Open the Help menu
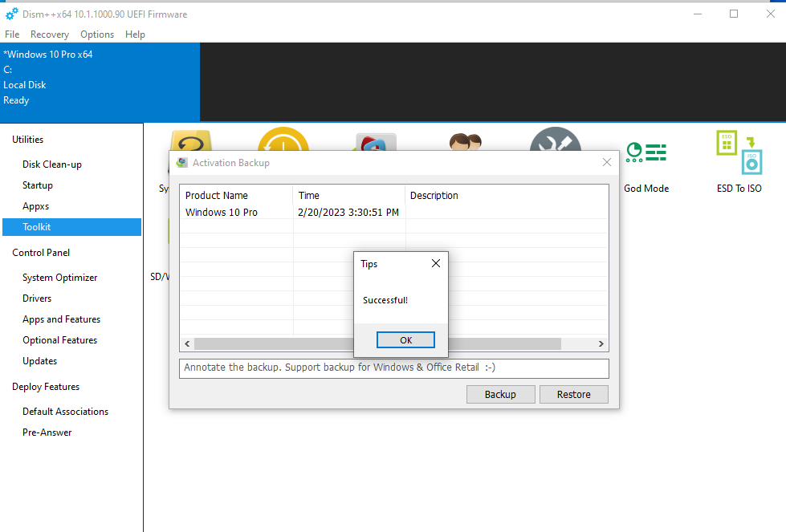This screenshot has width=786, height=532. [136, 34]
